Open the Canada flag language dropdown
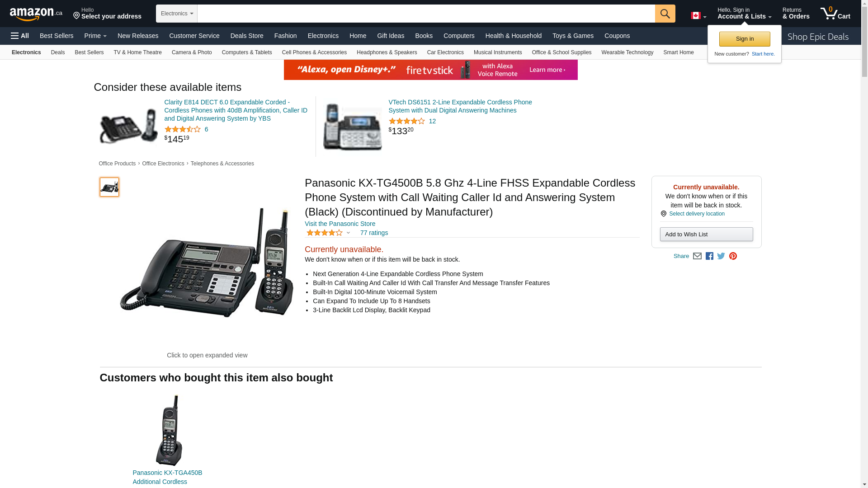The image size is (868, 488). pos(698,15)
